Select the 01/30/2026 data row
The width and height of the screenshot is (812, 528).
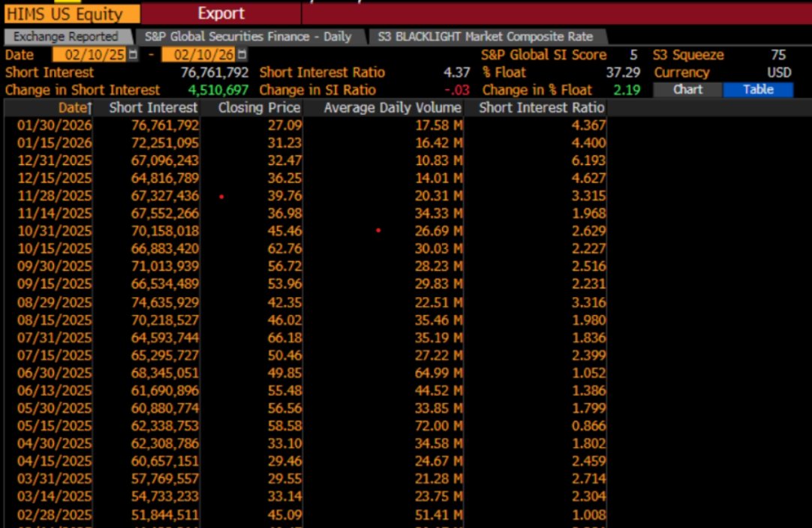225,125
